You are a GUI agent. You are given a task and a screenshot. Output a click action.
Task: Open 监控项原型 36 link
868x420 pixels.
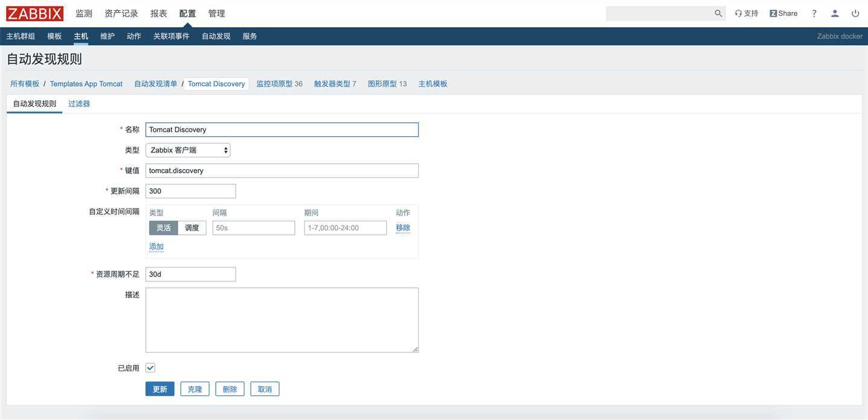pos(279,84)
